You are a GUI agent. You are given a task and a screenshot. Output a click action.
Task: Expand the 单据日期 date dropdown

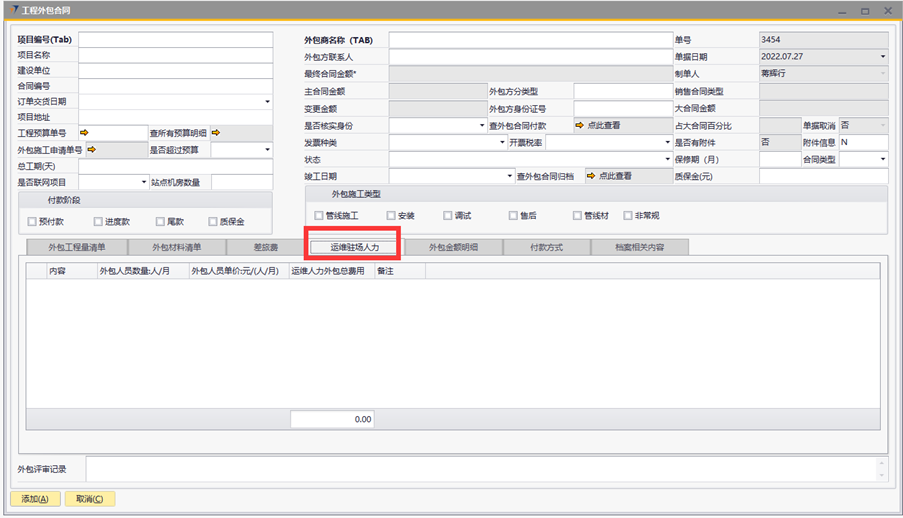pyautogui.click(x=882, y=57)
